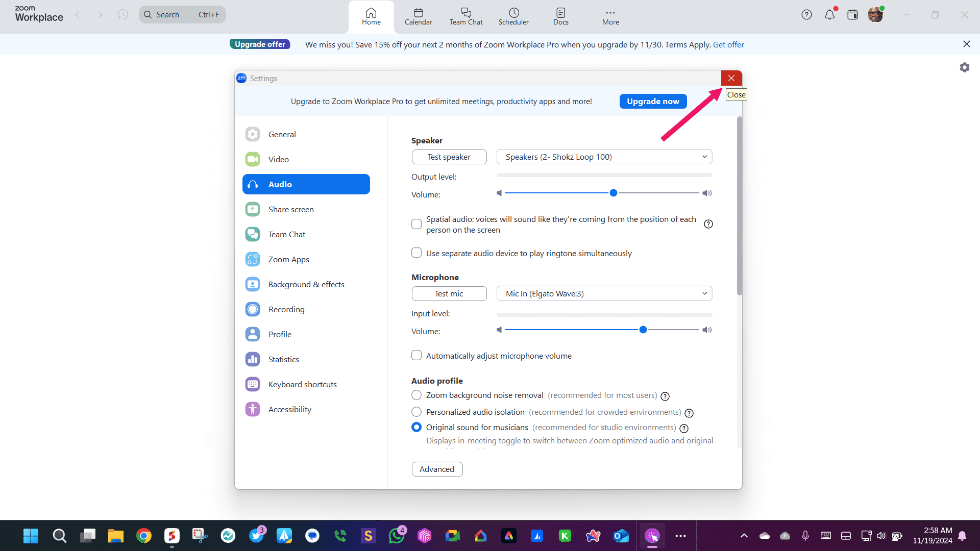Select Zoom background noise removal radio
980x551 pixels.
(416, 395)
